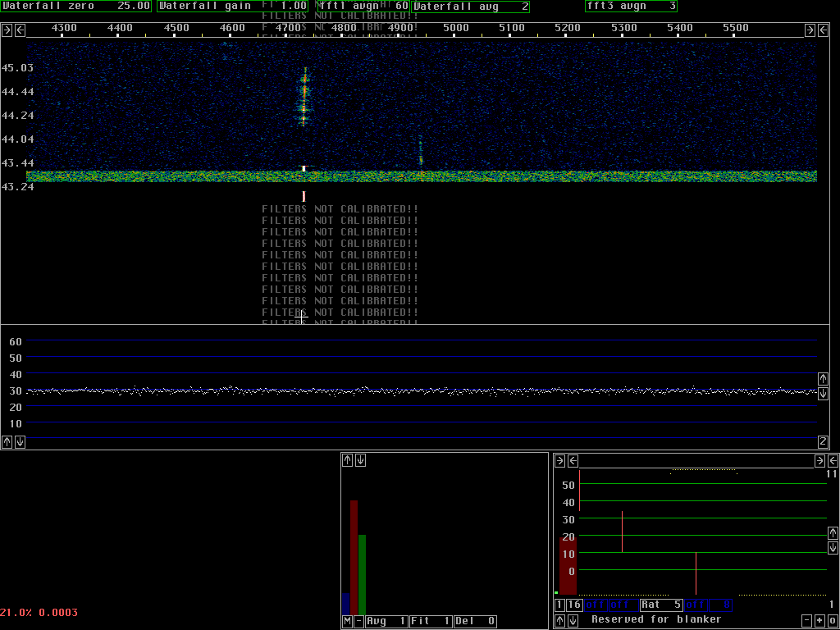Select the faint signal trace near 4940 in waterfall

tap(421, 152)
